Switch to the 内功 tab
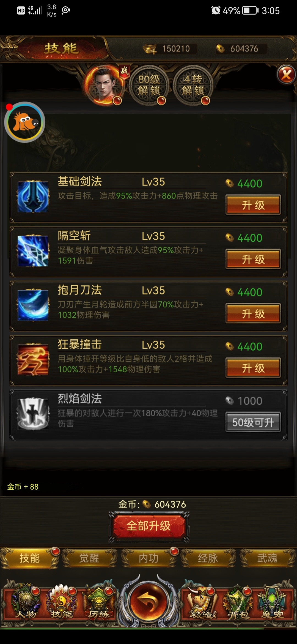This screenshot has height=644, width=297. point(148,558)
